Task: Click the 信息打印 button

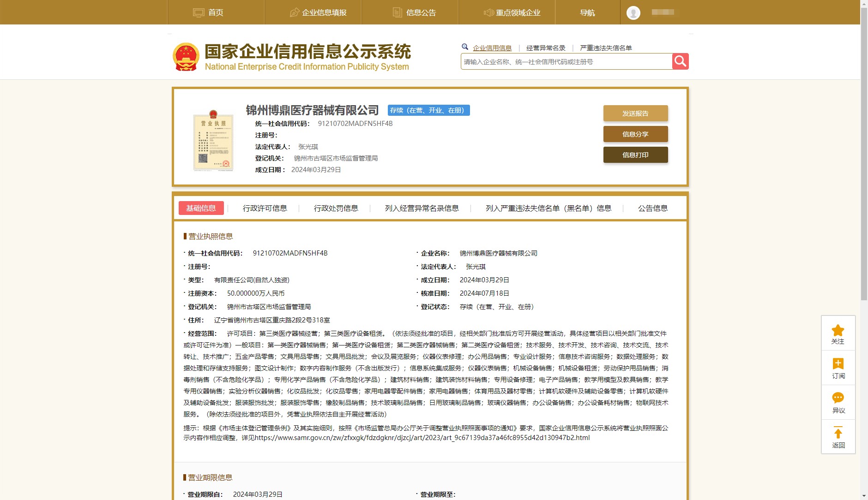Action: (636, 155)
